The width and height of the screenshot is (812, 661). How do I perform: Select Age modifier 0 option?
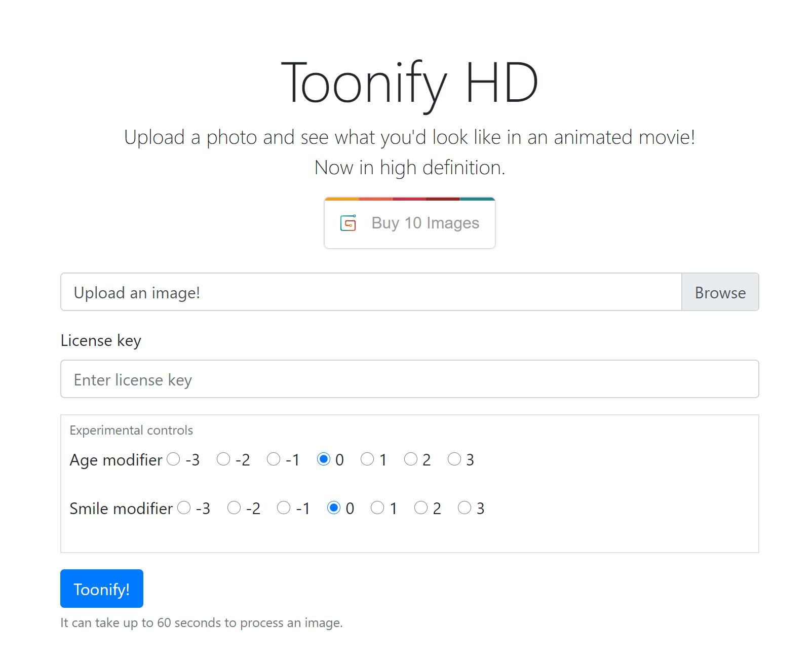(323, 459)
